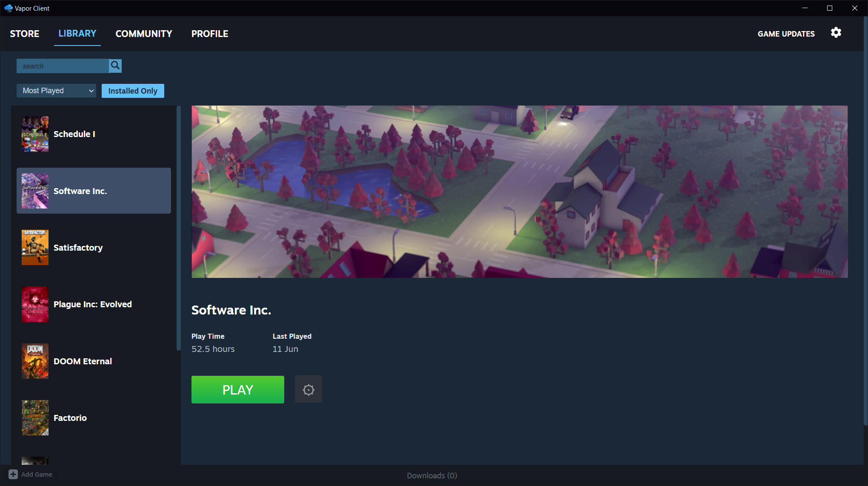Open the Most Played sort dropdown

click(56, 91)
